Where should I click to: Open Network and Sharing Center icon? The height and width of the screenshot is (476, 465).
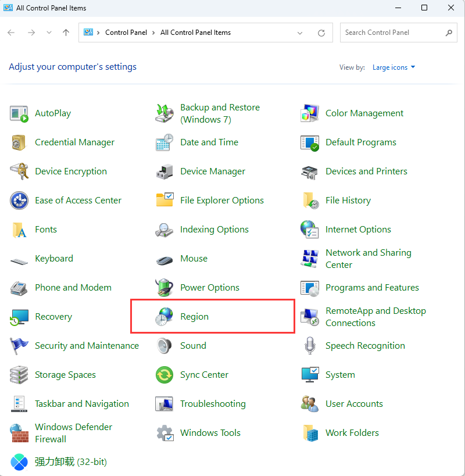pos(309,259)
